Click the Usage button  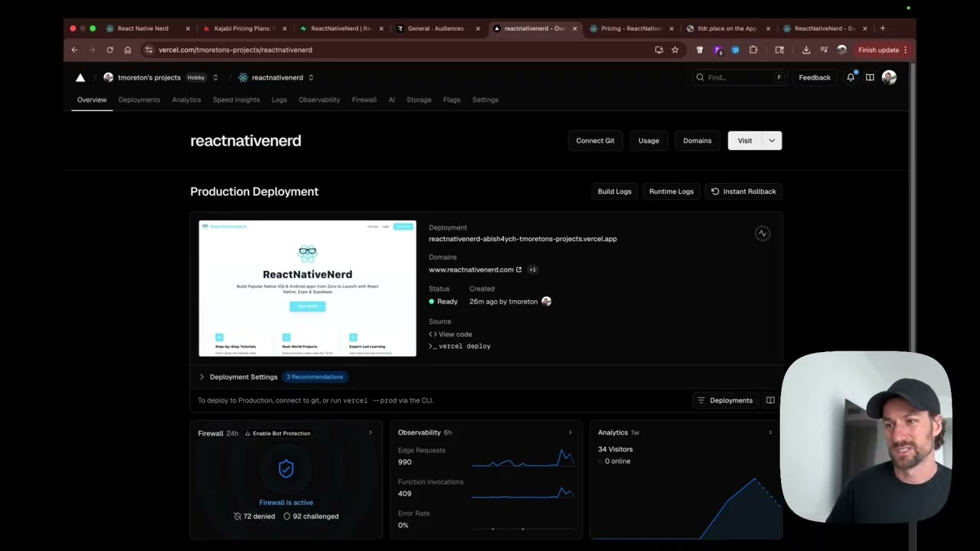(648, 141)
